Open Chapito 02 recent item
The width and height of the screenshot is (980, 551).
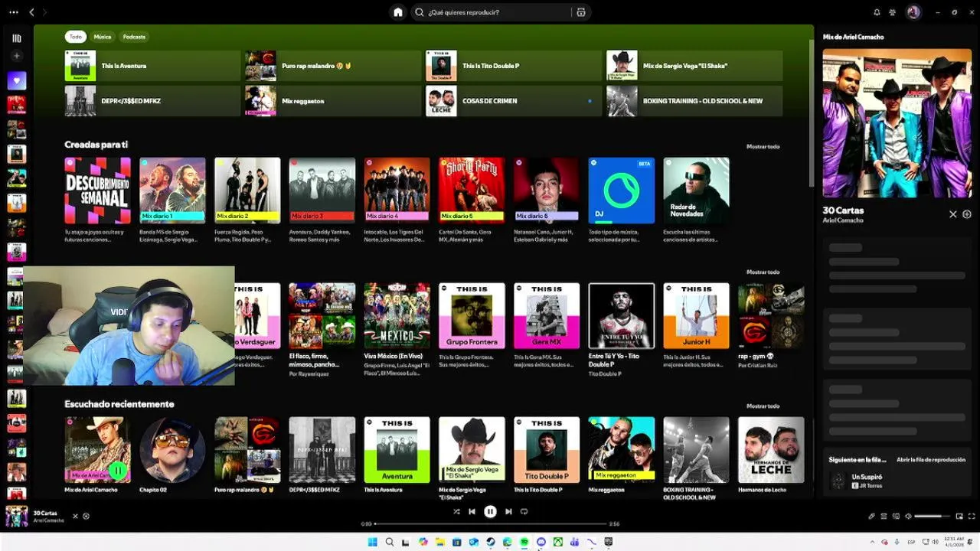pos(172,455)
